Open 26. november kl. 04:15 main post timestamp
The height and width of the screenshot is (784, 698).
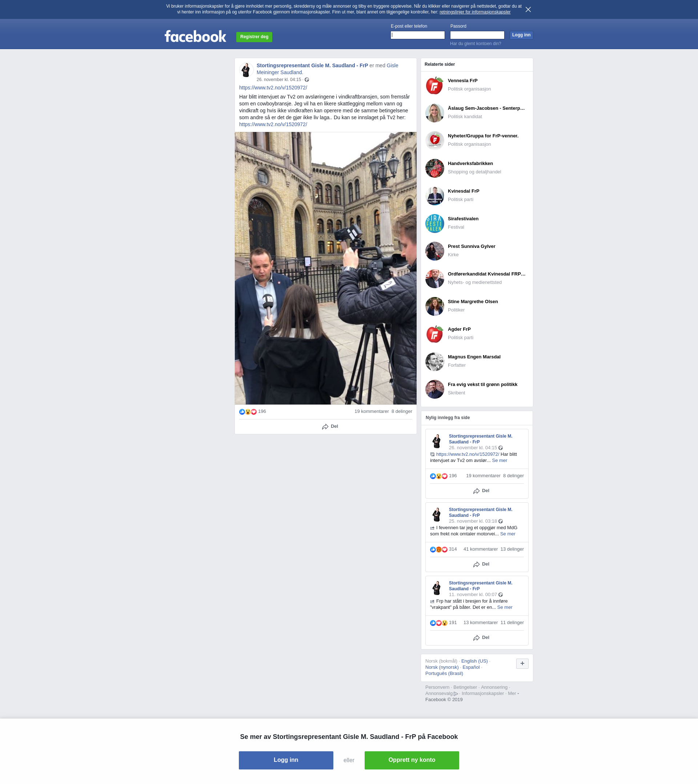[x=278, y=80]
